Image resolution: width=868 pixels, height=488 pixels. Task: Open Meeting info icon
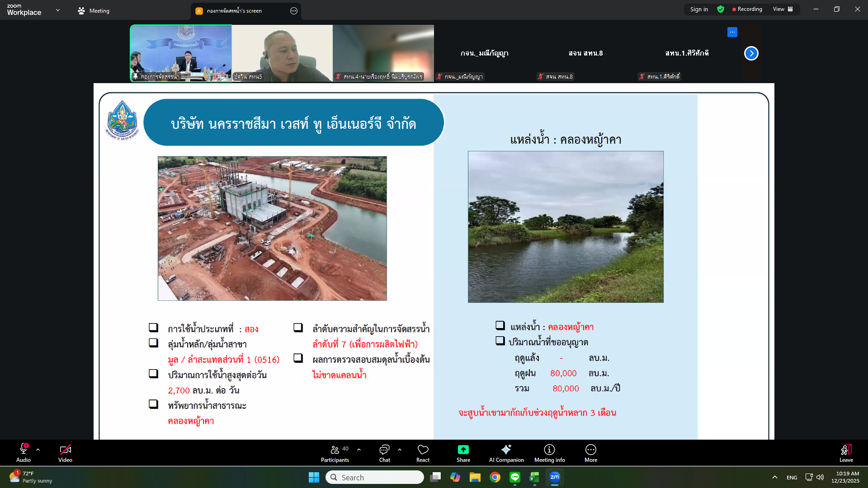(x=549, y=450)
